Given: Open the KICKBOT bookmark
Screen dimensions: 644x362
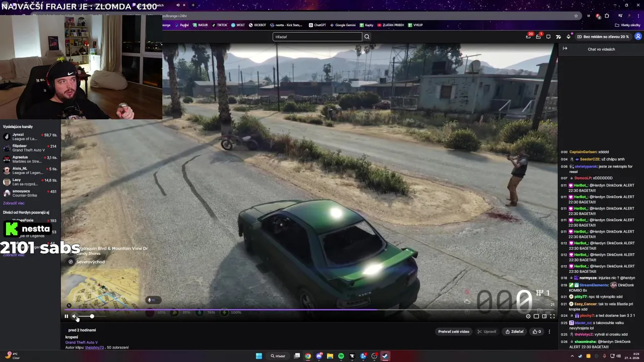Looking at the screenshot, I should (257, 25).
